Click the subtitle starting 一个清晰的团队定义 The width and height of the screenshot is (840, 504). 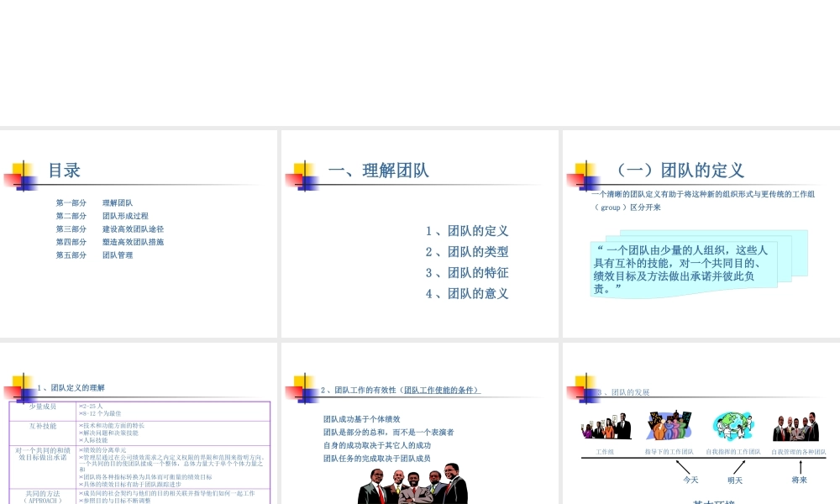pos(703,200)
